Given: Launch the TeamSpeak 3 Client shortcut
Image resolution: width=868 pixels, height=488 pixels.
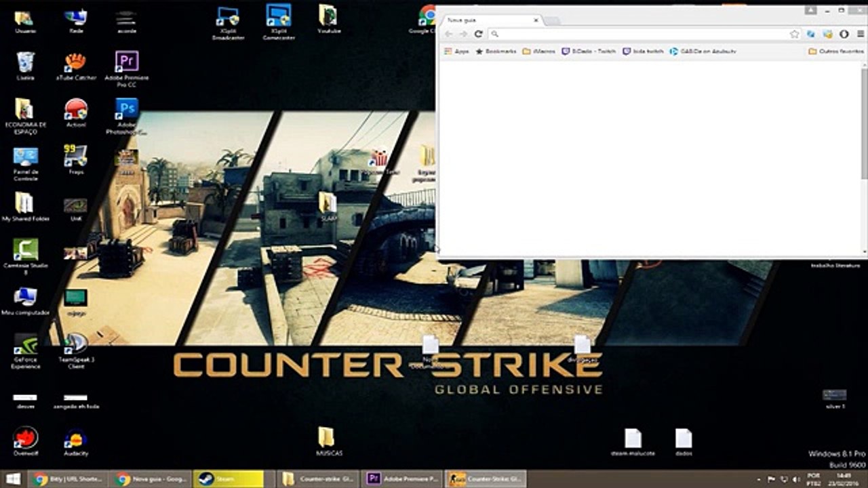Looking at the screenshot, I should click(76, 351).
